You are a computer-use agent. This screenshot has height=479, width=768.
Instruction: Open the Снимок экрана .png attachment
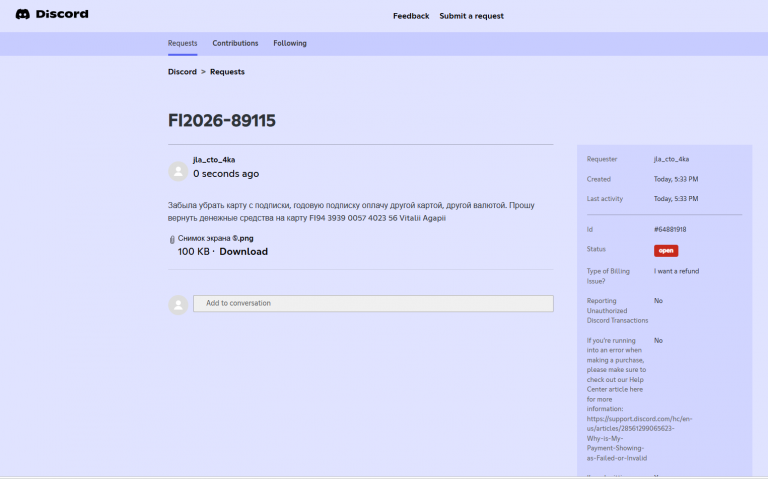216,239
